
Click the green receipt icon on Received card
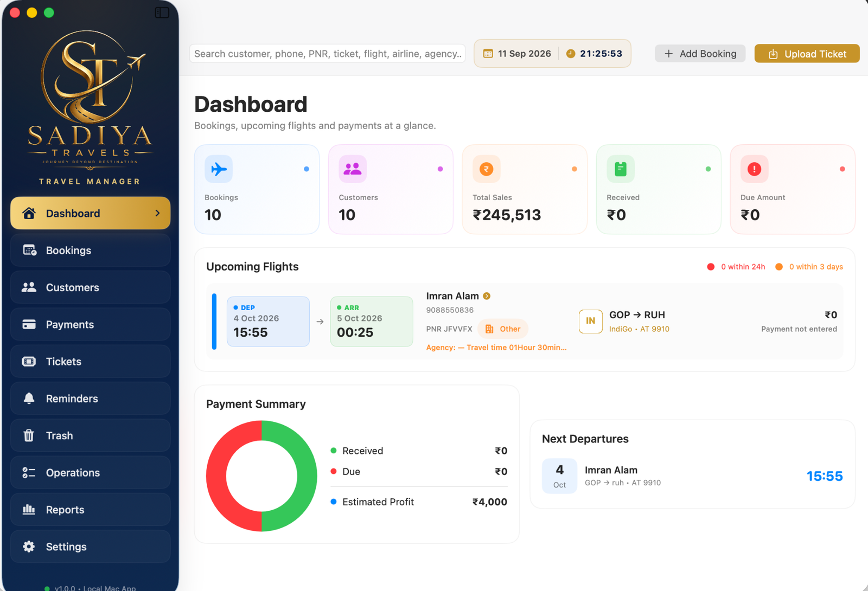coord(621,169)
